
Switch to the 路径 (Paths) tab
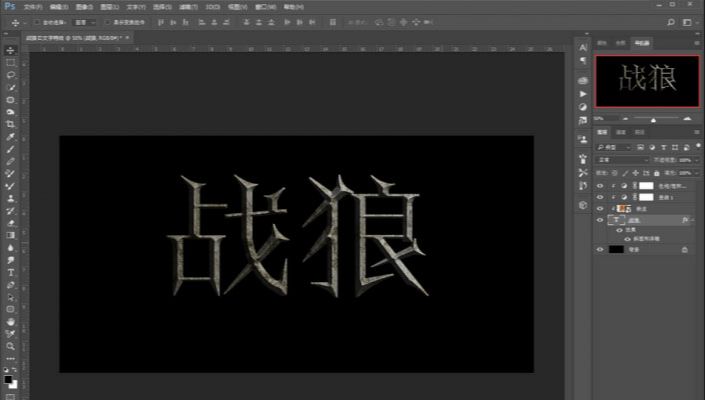pyautogui.click(x=639, y=132)
